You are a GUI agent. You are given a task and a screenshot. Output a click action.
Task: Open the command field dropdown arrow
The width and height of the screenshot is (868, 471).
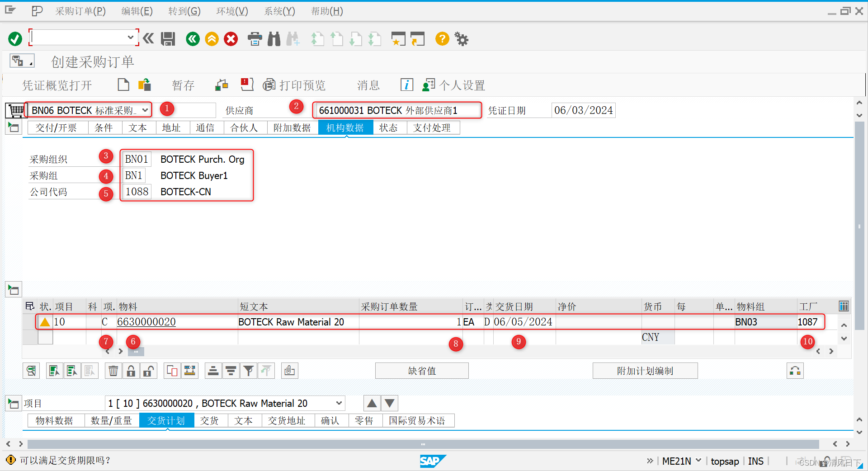tap(131, 37)
